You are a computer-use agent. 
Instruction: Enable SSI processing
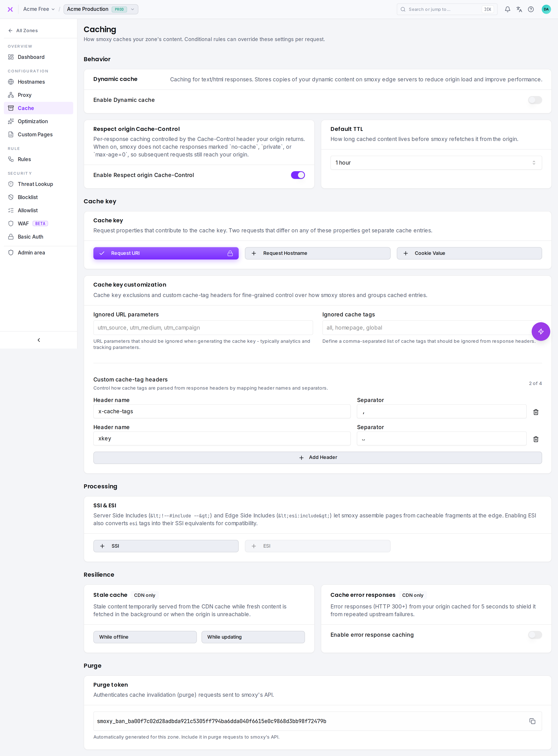166,546
